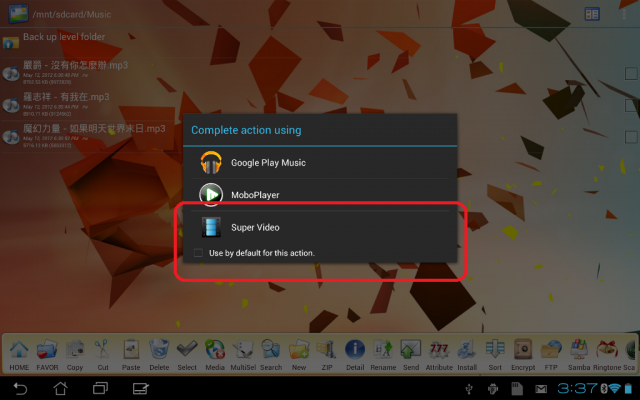Activate the MultiSel tool
Screen dimensions: 640x400
point(243,354)
